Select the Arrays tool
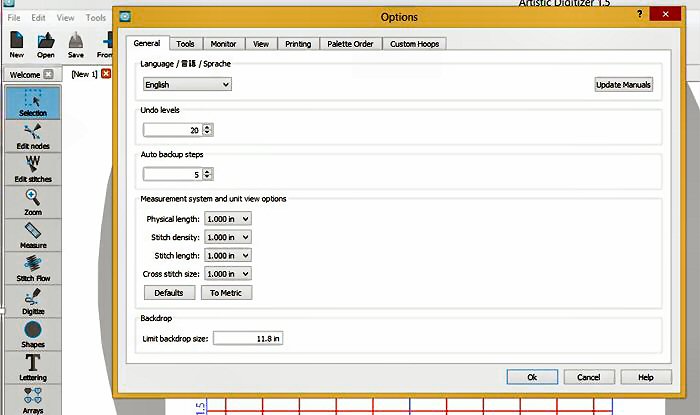Image resolution: width=700 pixels, height=415 pixels. (33, 400)
